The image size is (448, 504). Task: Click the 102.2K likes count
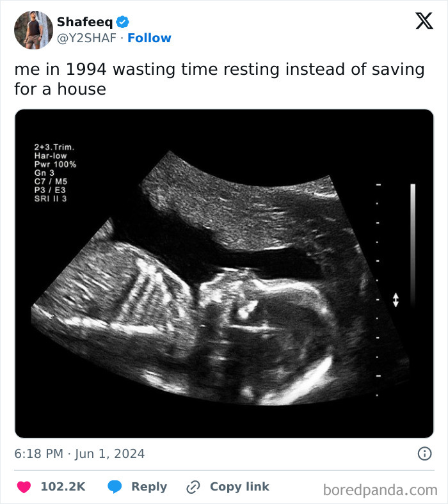pos(63,487)
